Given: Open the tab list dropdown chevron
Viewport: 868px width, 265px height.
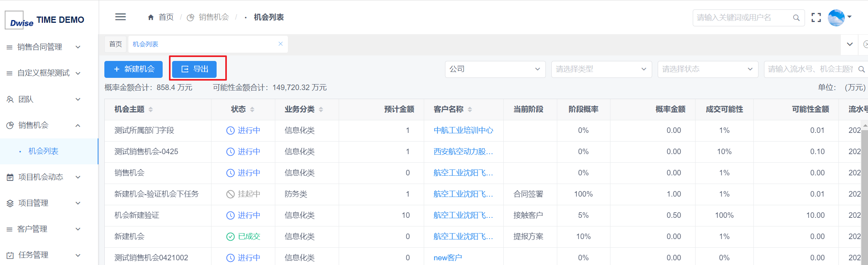Looking at the screenshot, I should tap(850, 44).
